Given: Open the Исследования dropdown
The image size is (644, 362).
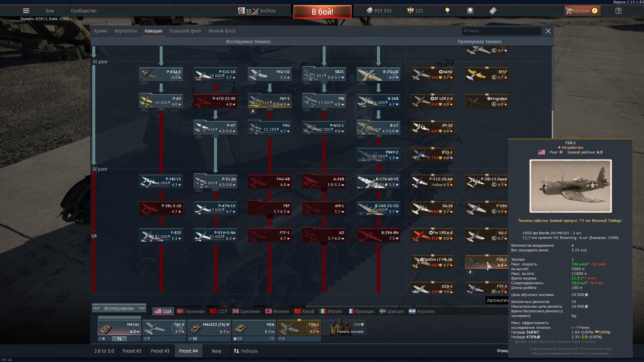Looking at the screenshot, I should (x=119, y=308).
